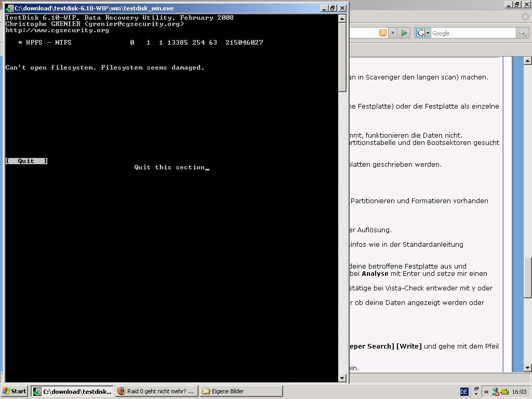This screenshot has width=532, height=399.
Task: Close the TestDisk console window
Action: click(342, 8)
